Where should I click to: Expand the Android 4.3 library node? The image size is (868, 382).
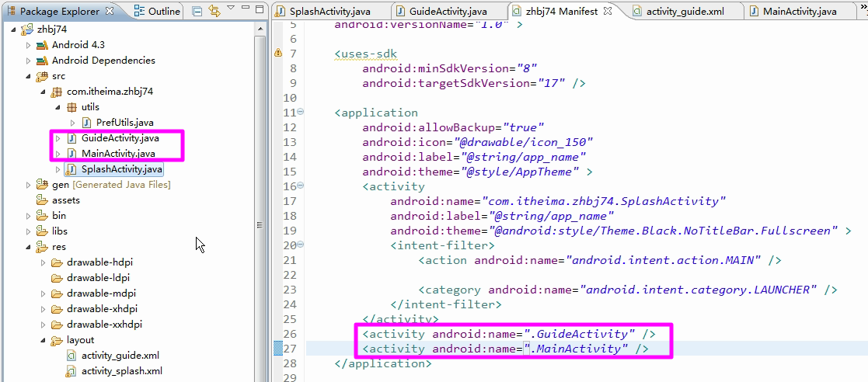pos(28,45)
